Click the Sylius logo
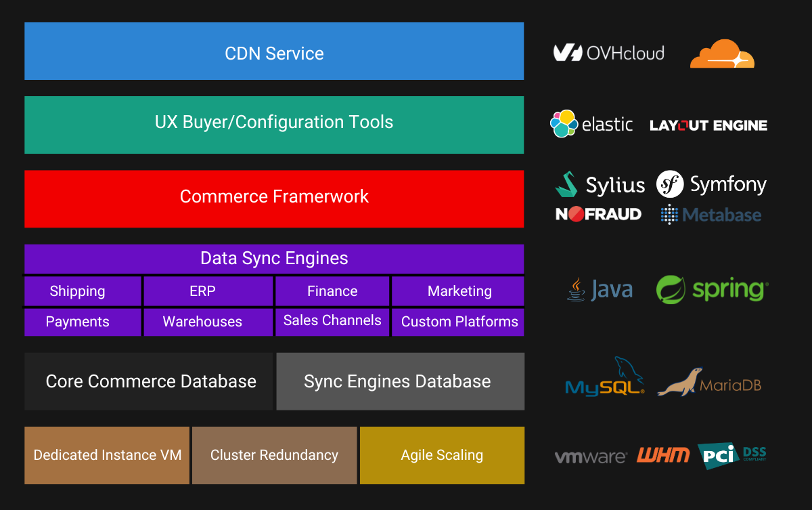The image size is (812, 510). [600, 184]
